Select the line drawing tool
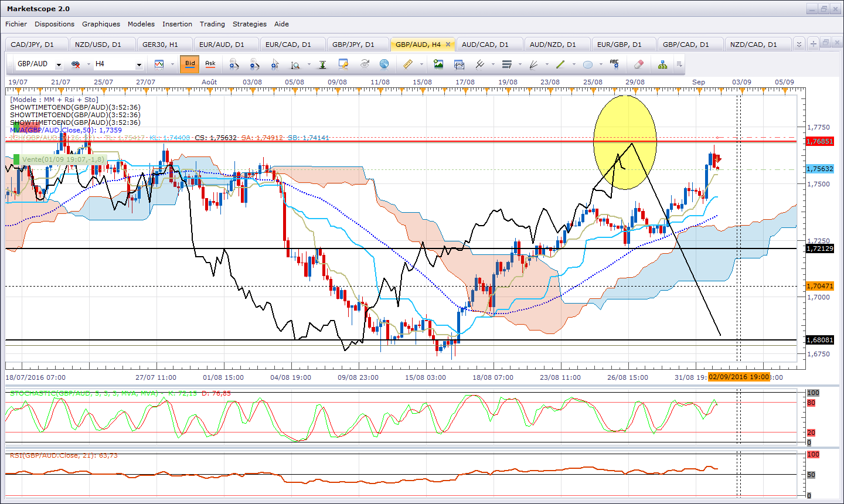Screen dimensions: 844x504 point(560,64)
